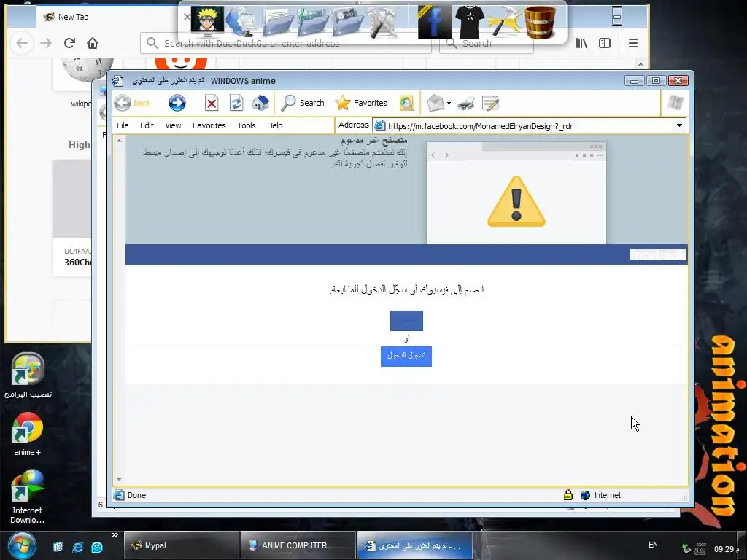
Task: Click the Internet zone globe icon
Action: tap(586, 495)
